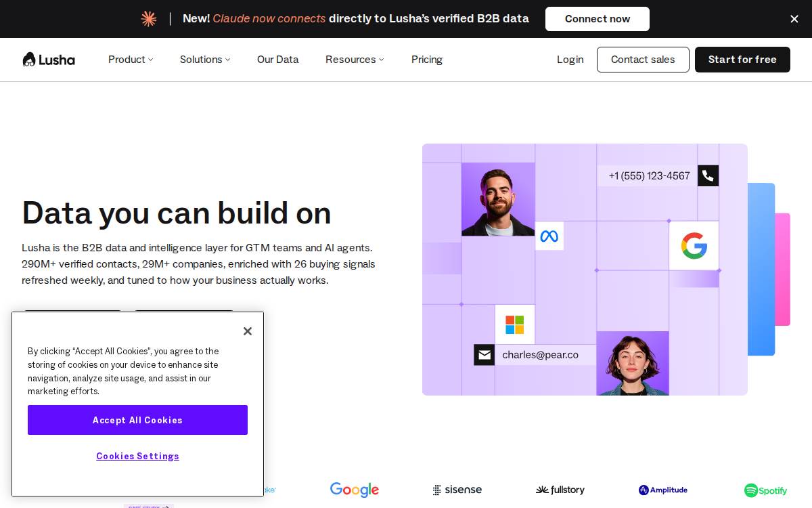The image size is (812, 508).
Task: Open the Our Data page
Action: tap(278, 60)
